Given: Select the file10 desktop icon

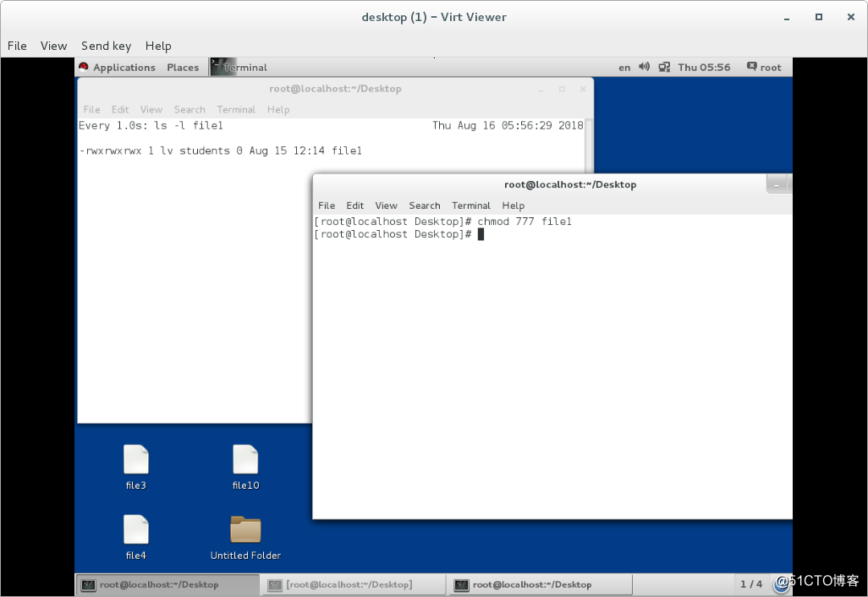Looking at the screenshot, I should pos(246,468).
